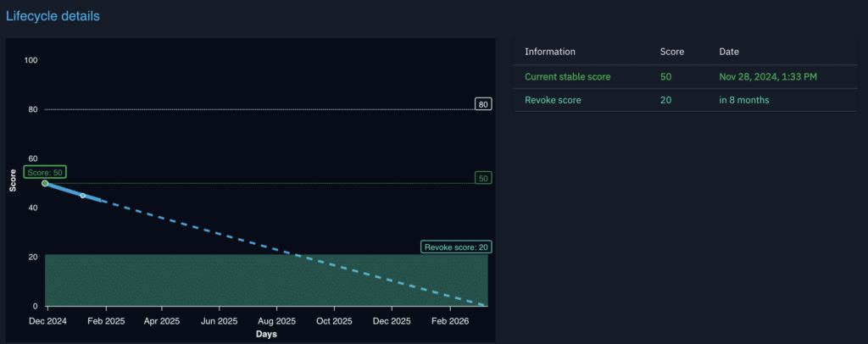Select the 'Score' column header in table
Image resolution: width=868 pixels, height=344 pixels.
[672, 52]
